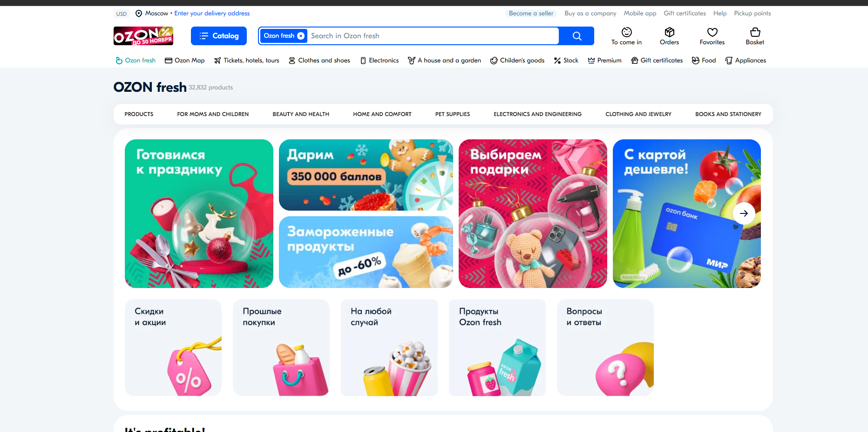The image size is (868, 432).
Task: Select CLOTHING AND JEWELERY tab
Action: [x=638, y=114]
